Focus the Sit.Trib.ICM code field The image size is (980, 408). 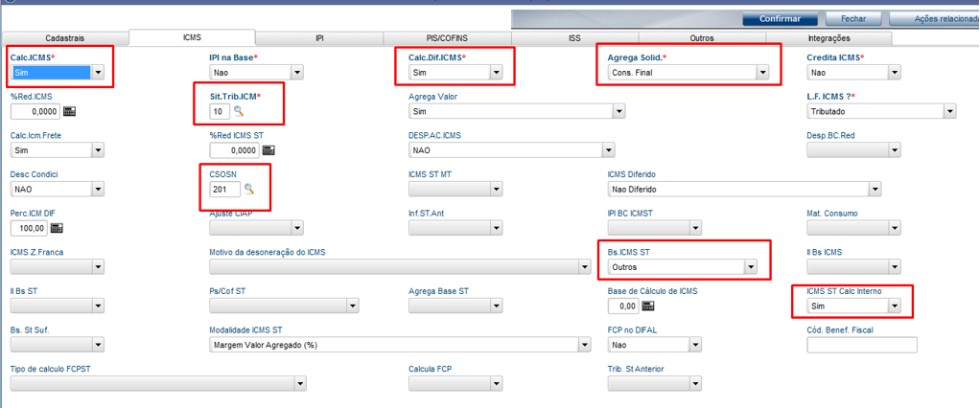[x=220, y=112]
